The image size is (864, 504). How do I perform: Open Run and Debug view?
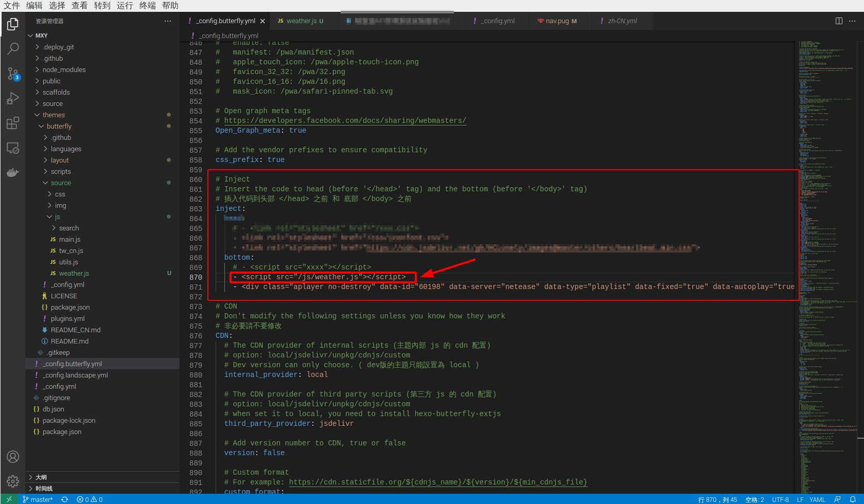tap(13, 98)
